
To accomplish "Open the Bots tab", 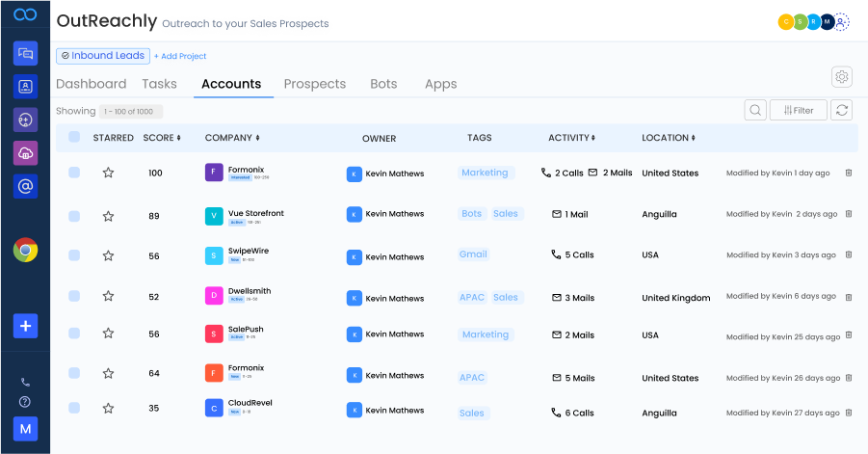I will [x=383, y=84].
